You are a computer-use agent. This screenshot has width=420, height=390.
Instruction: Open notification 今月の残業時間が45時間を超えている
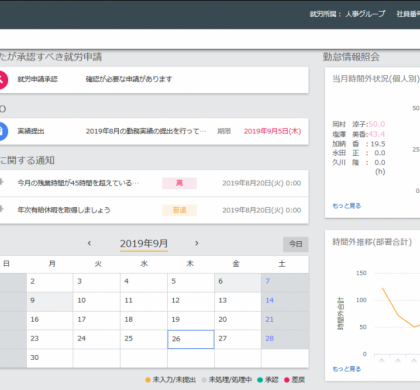point(78,183)
